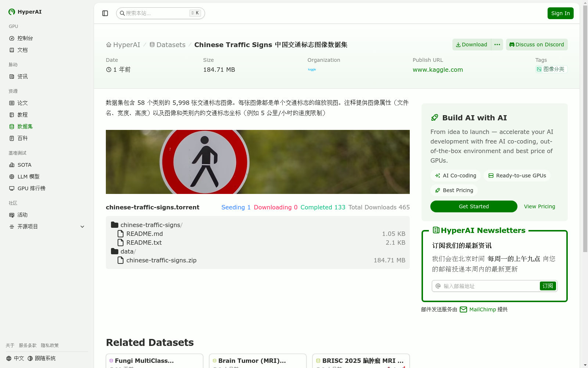Select 数据集 in the sidebar menu
This screenshot has width=588, height=368.
tap(25, 127)
